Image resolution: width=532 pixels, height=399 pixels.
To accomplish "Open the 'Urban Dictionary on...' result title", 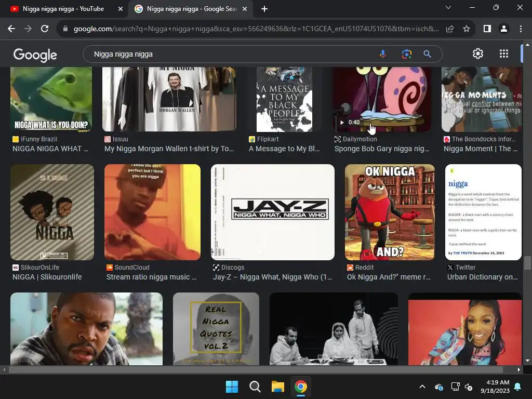I will pos(483,277).
